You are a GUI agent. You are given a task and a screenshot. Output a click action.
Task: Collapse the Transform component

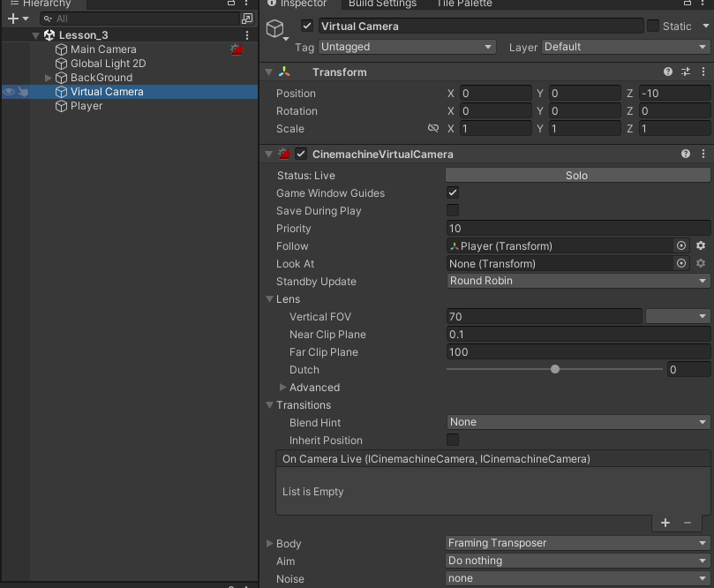click(268, 72)
